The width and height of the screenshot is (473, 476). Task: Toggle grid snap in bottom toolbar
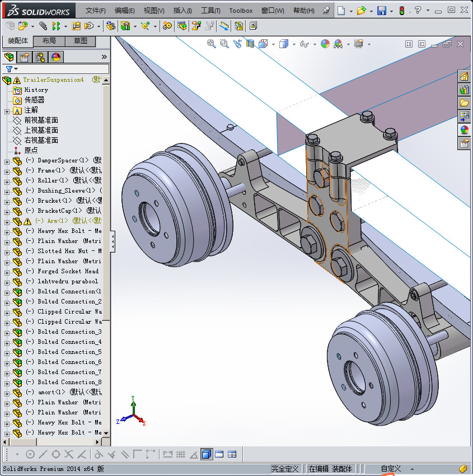tap(181, 455)
